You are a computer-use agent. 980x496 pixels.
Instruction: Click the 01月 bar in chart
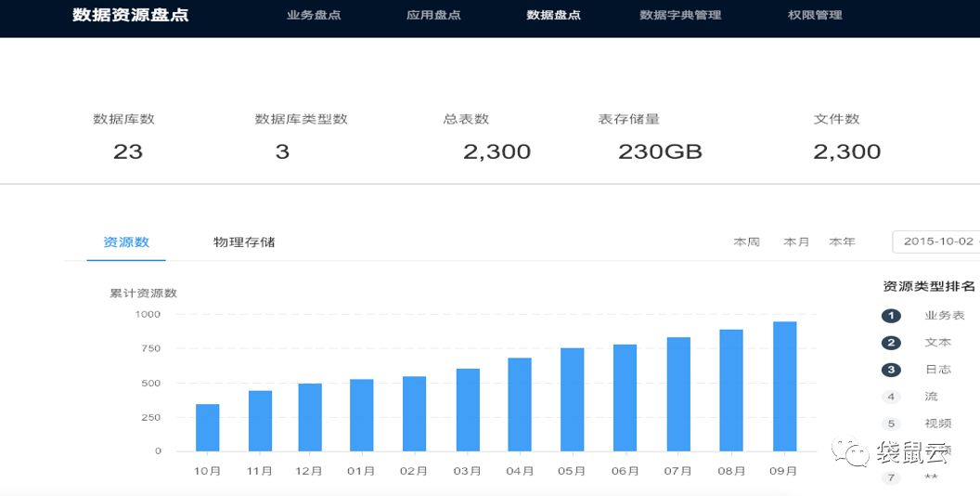click(361, 415)
